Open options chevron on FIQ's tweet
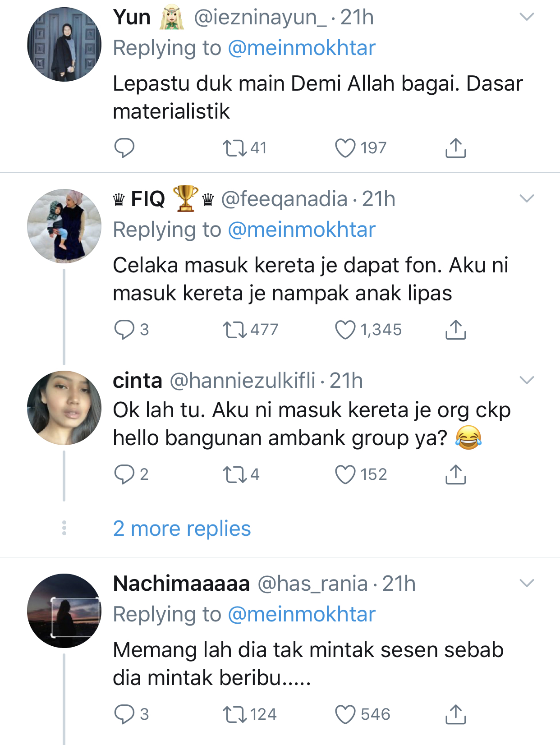The height and width of the screenshot is (745, 560). click(527, 199)
